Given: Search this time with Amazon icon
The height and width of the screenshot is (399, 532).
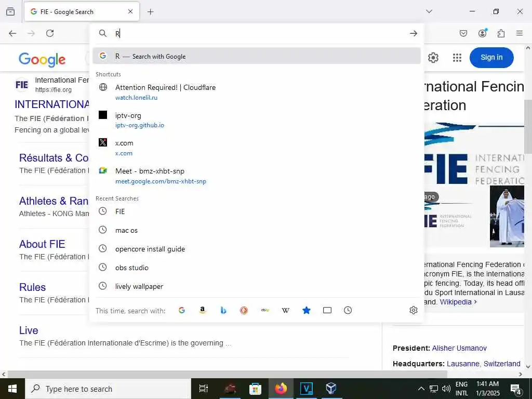Looking at the screenshot, I should 203,310.
